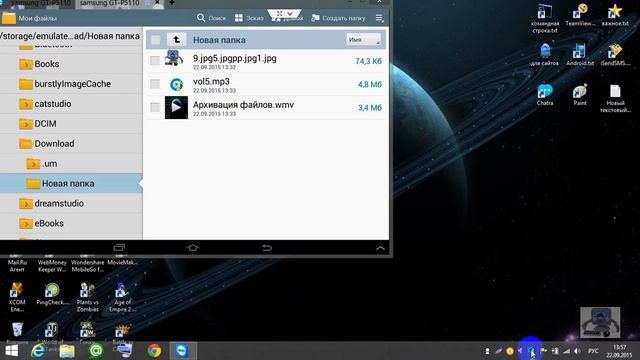Open the 9.jpg5.jpgpp.jpg1.jpg image thumbnail
Viewport: 640px width, 360px height.
pos(174,58)
